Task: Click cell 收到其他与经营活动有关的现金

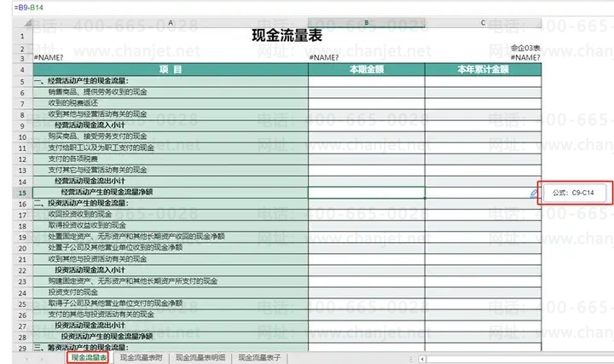Action: click(171, 114)
